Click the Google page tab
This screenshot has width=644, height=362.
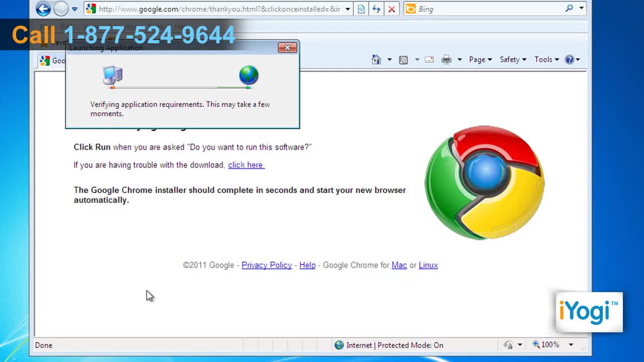tap(52, 61)
